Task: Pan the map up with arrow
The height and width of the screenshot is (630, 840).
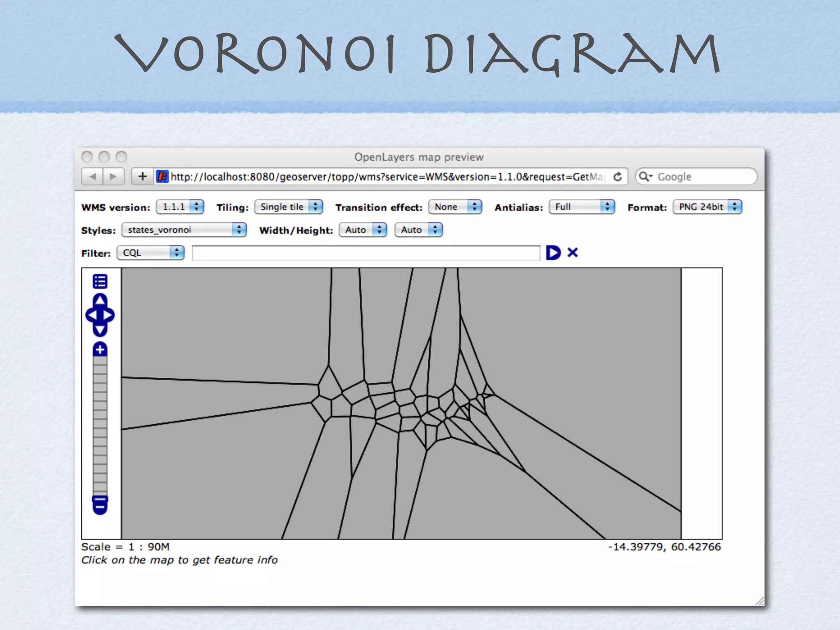Action: point(100,300)
